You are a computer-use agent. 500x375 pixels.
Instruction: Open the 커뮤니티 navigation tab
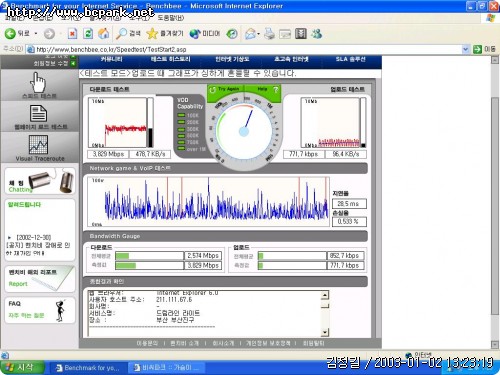[x=112, y=59]
